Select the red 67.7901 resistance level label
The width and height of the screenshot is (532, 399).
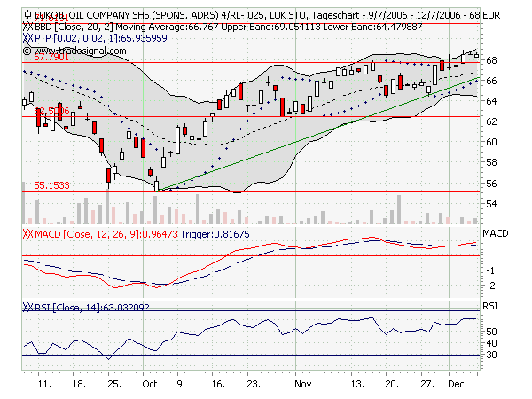pos(51,57)
